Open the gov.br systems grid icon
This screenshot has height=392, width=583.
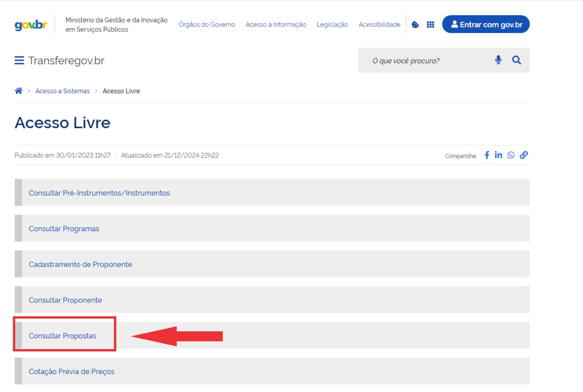[x=430, y=24]
